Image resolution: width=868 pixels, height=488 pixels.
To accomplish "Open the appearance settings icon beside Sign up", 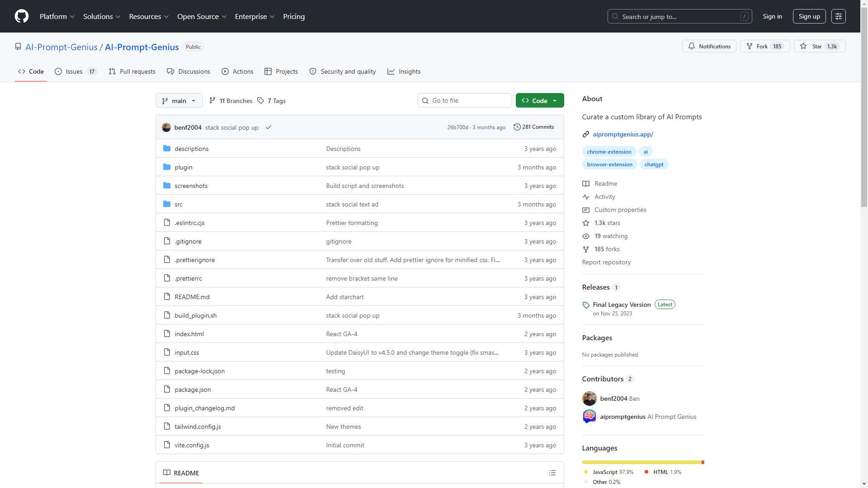I will click(838, 16).
